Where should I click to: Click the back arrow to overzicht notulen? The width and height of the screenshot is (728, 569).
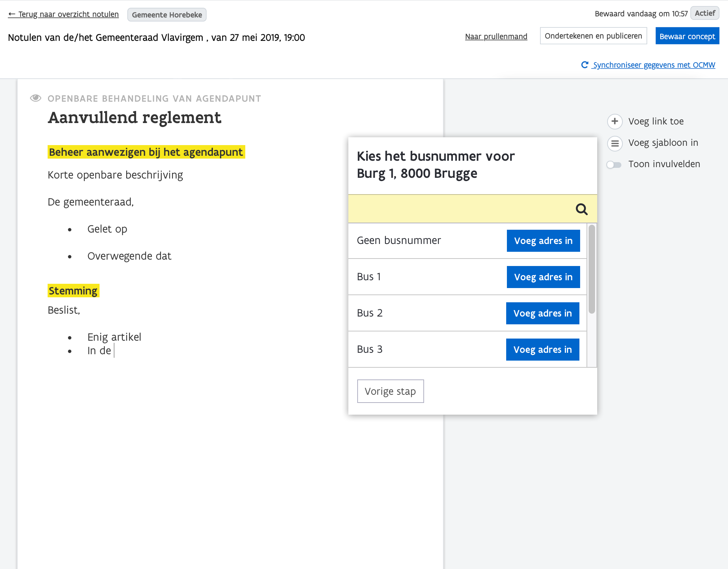tap(12, 14)
